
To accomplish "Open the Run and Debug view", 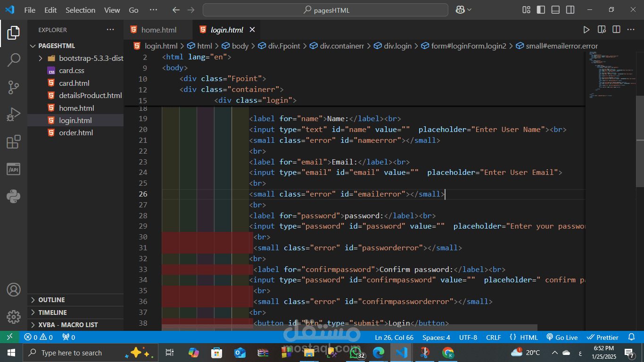I will [14, 115].
